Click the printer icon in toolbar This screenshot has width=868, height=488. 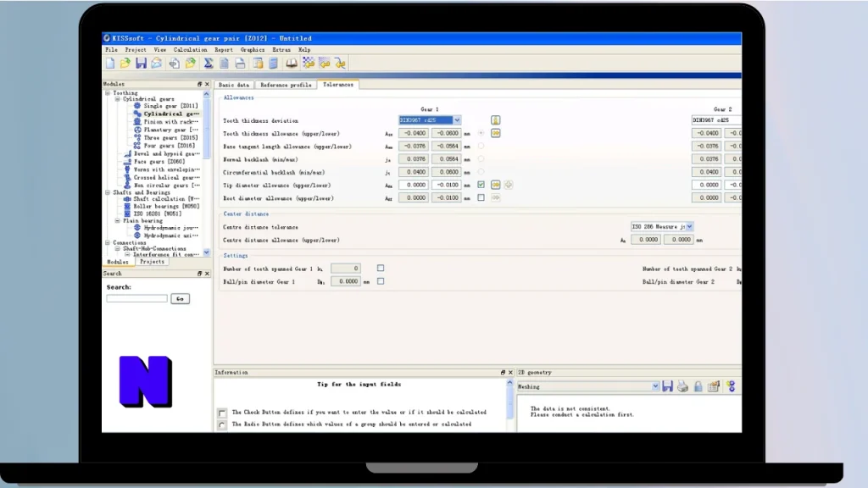pyautogui.click(x=240, y=63)
